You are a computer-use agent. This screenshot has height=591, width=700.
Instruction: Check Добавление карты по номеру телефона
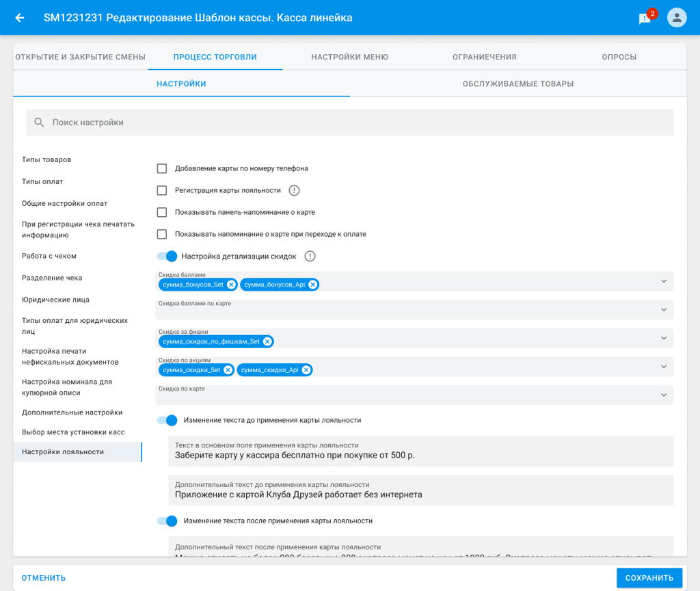(162, 168)
